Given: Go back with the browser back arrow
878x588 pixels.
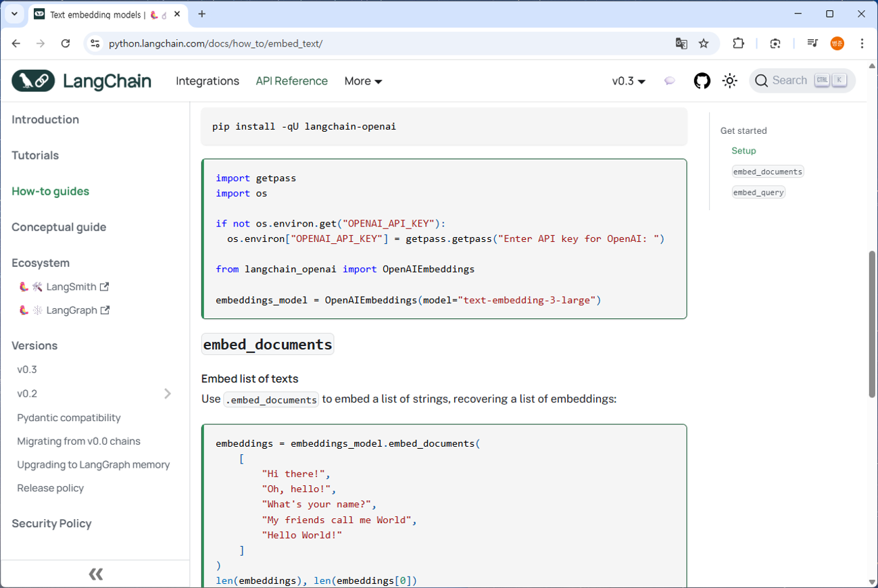Looking at the screenshot, I should coord(16,43).
